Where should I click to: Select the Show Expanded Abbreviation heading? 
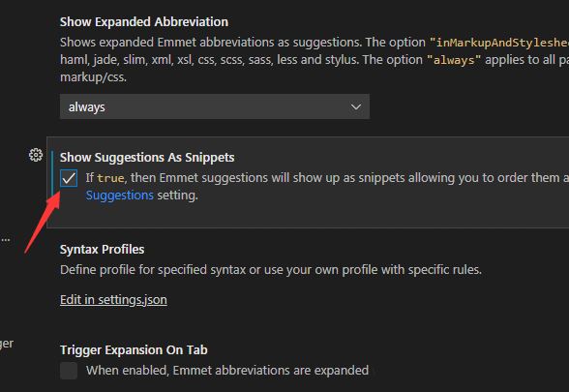pos(144,21)
